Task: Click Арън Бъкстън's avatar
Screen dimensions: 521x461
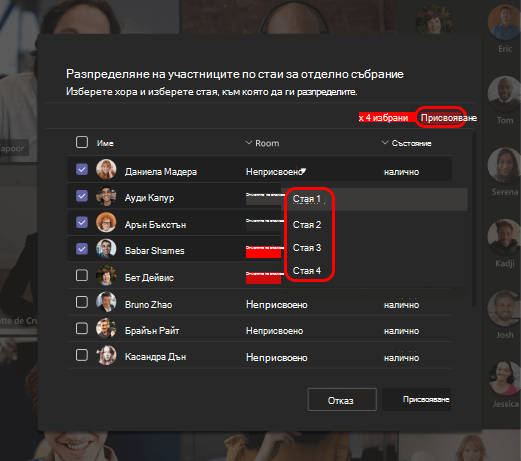Action: point(106,222)
